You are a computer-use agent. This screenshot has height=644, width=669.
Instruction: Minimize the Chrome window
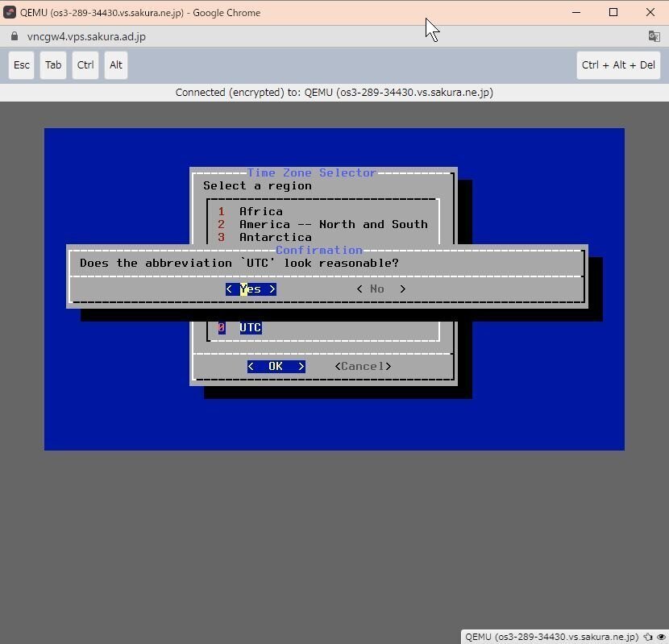click(x=576, y=12)
